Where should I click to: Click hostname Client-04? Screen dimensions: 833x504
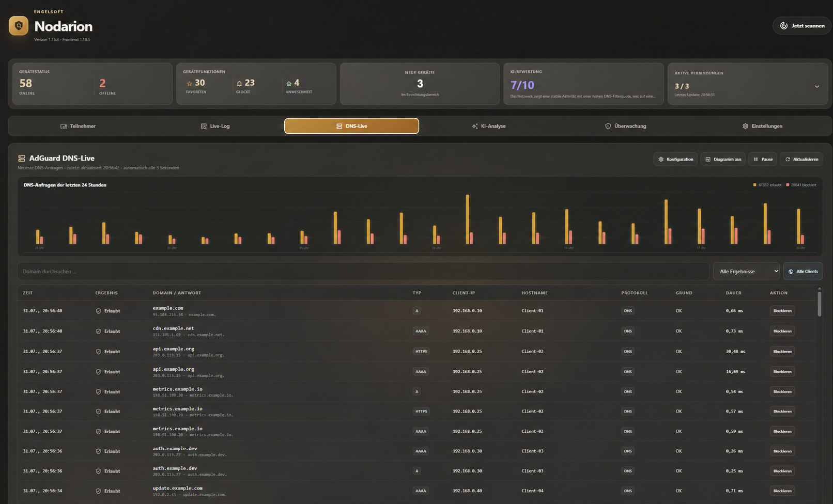point(532,491)
